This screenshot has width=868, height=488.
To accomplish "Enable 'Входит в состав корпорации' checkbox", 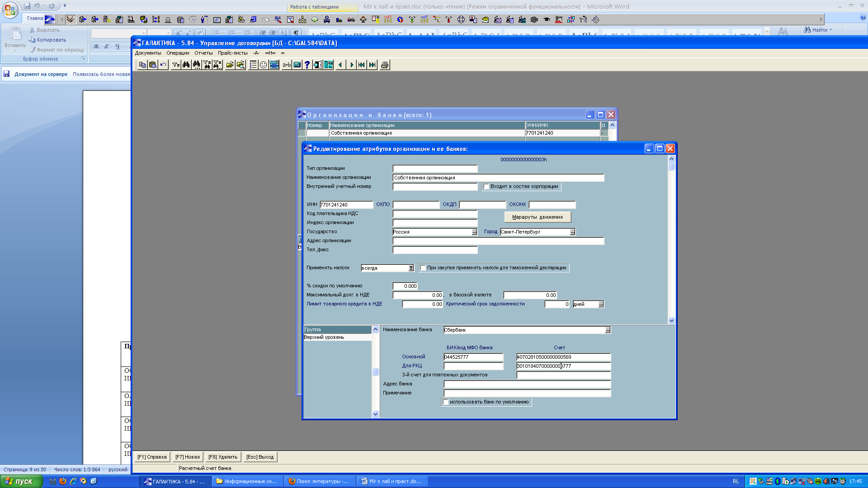I will (486, 187).
